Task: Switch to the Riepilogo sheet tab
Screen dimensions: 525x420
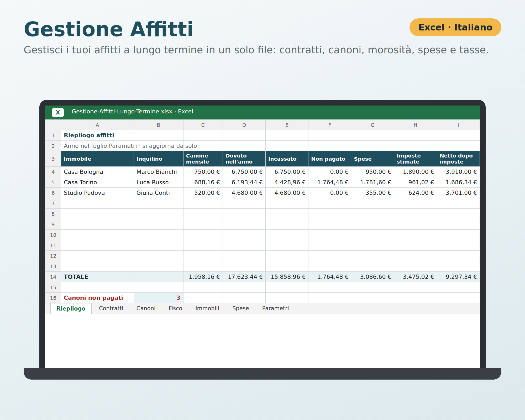Action: [x=71, y=308]
